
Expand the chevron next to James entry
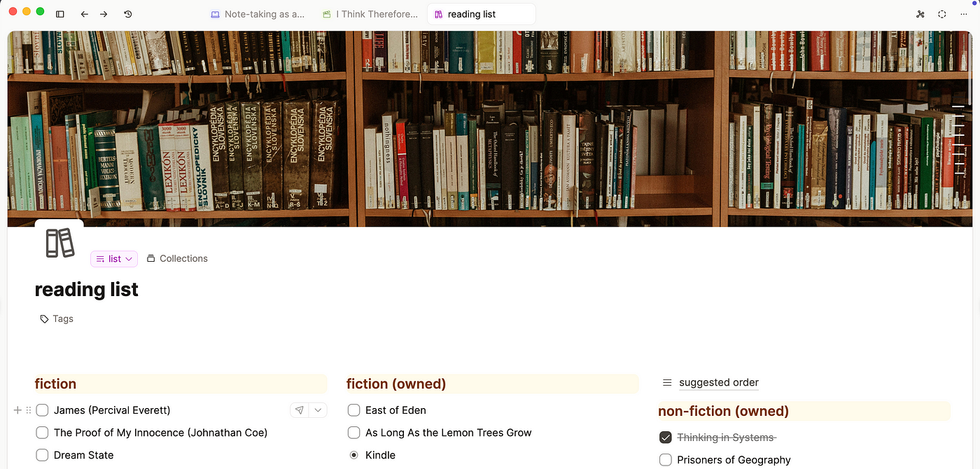(x=318, y=410)
